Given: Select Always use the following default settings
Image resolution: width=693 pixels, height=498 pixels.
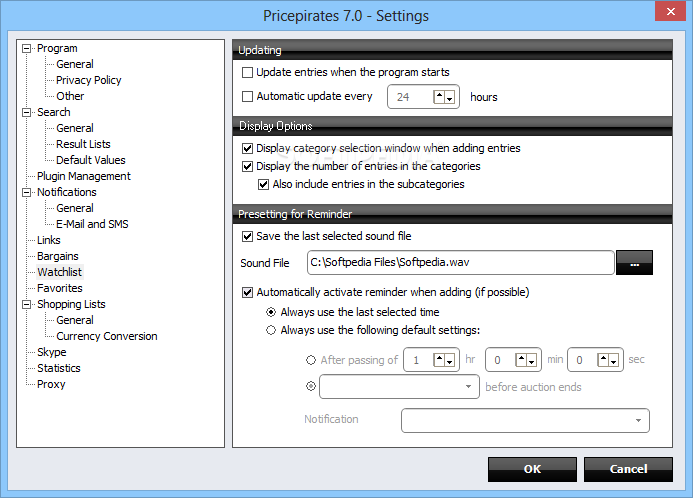Looking at the screenshot, I should click(x=271, y=330).
